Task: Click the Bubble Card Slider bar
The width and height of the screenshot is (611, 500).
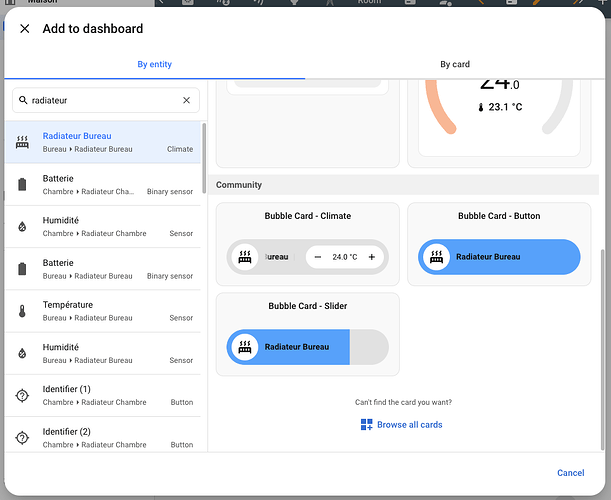Action: point(307,347)
